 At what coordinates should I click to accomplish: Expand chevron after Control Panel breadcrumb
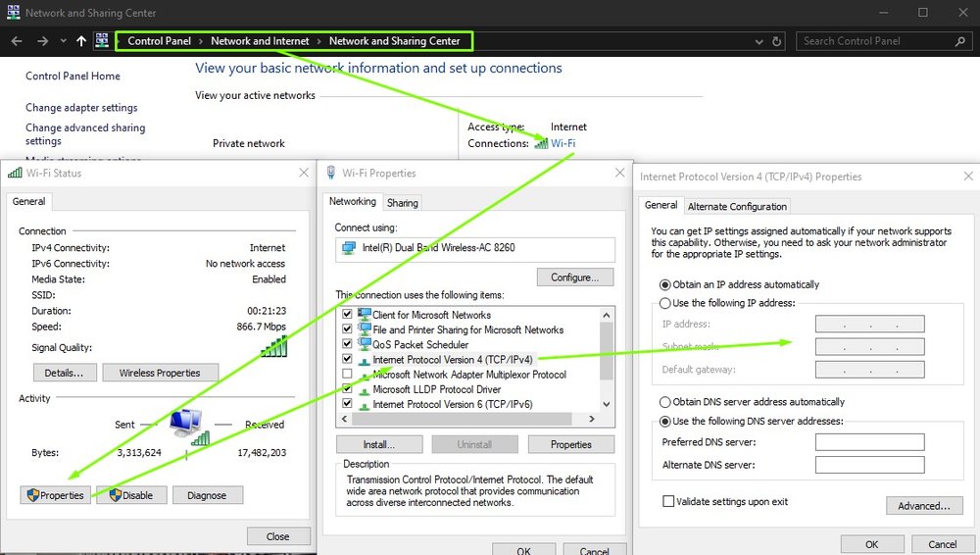(201, 41)
